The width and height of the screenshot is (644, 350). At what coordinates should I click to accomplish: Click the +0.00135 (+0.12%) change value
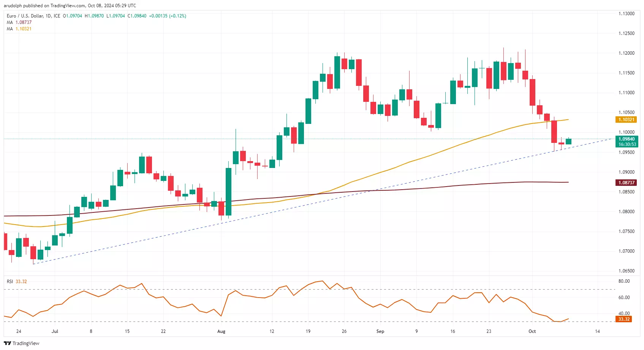168,16
